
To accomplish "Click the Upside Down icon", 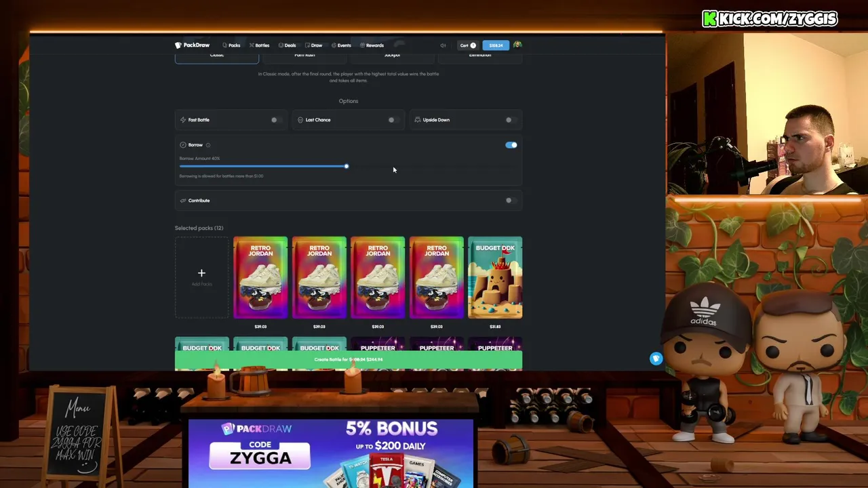I will (x=418, y=120).
